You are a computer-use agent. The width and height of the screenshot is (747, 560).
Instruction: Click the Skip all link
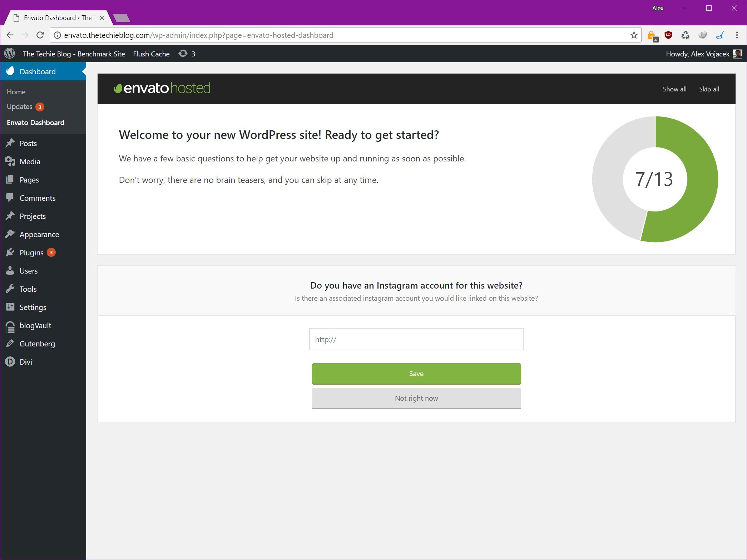click(x=709, y=89)
